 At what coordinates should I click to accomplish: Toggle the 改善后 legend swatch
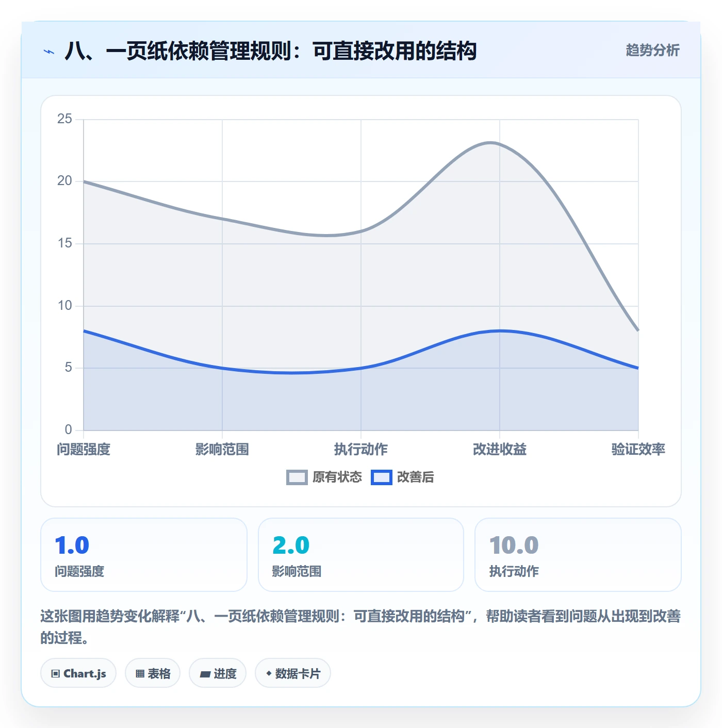(x=382, y=477)
